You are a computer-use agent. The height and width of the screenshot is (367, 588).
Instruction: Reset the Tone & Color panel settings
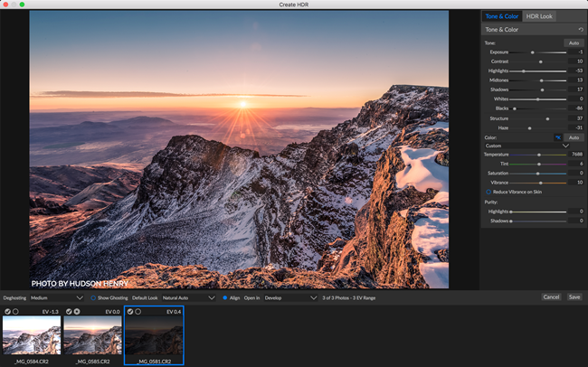[x=580, y=30]
